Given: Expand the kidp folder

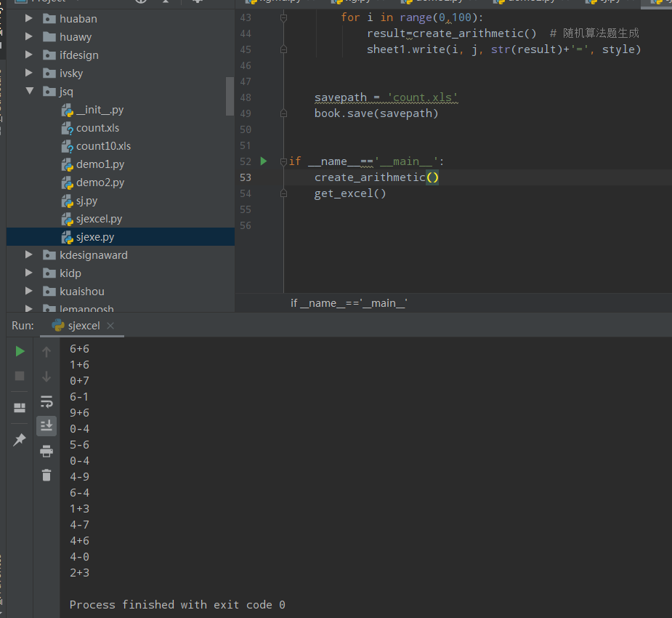Looking at the screenshot, I should (29, 273).
